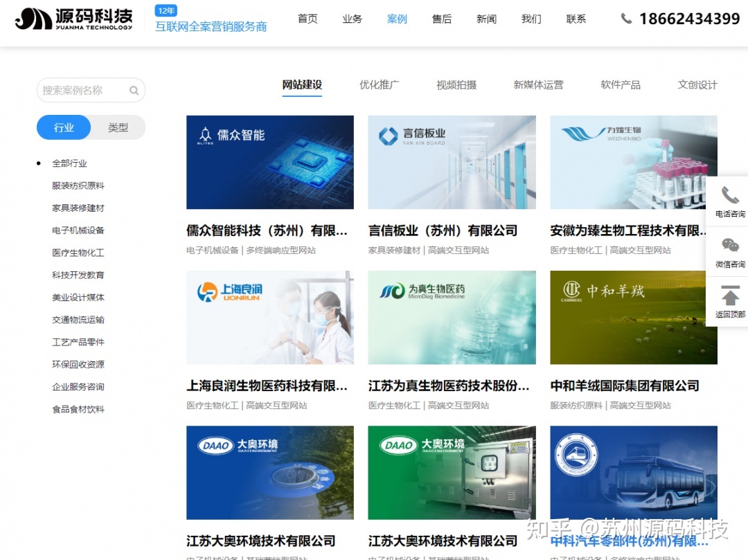Viewport: 748px width, 560px height.
Task: Click title 言信板业（苏州）有限公司
Action: pos(443,231)
